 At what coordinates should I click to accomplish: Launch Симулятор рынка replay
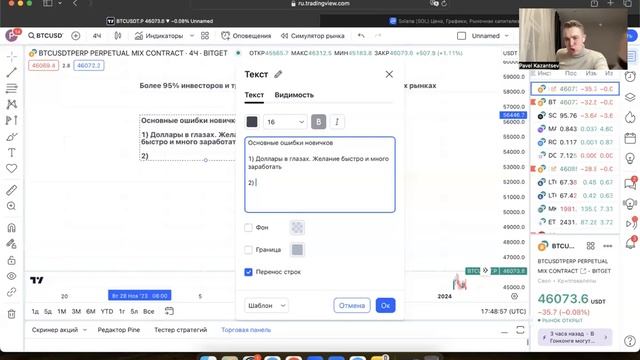coord(313,36)
